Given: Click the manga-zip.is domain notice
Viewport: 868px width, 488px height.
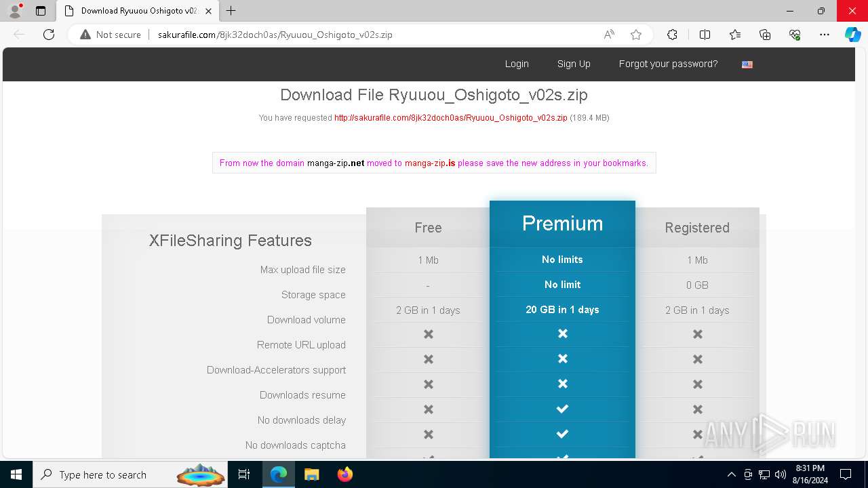Looking at the screenshot, I should coord(434,163).
